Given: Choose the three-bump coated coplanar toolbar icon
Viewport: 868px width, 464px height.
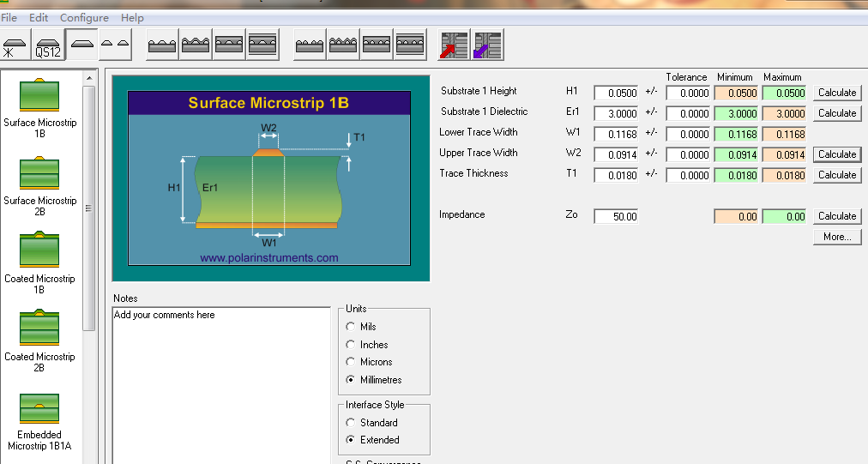Looking at the screenshot, I should [x=196, y=45].
